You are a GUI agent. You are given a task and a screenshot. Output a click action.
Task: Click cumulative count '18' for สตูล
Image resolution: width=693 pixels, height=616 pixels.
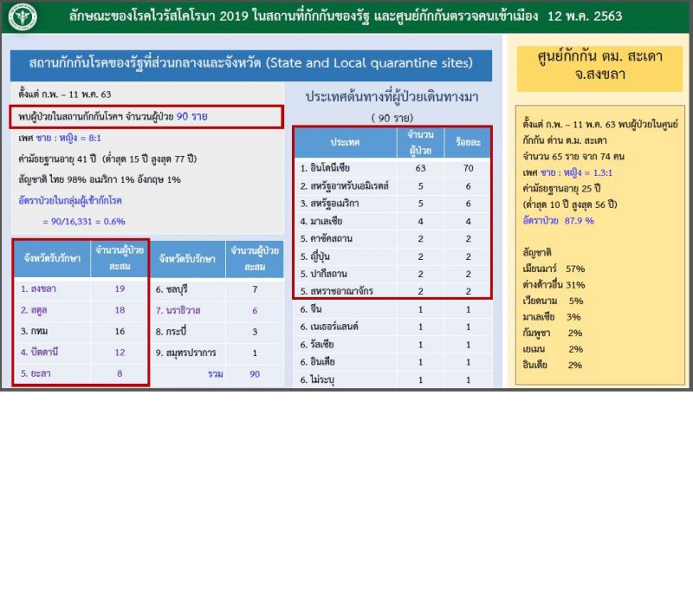[120, 310]
